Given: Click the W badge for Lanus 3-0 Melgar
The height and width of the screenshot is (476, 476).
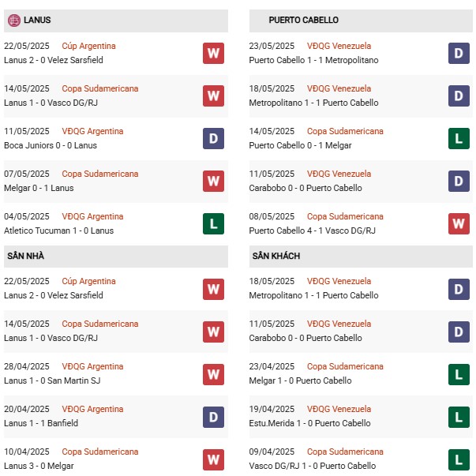Looking at the screenshot, I should 213,459.
